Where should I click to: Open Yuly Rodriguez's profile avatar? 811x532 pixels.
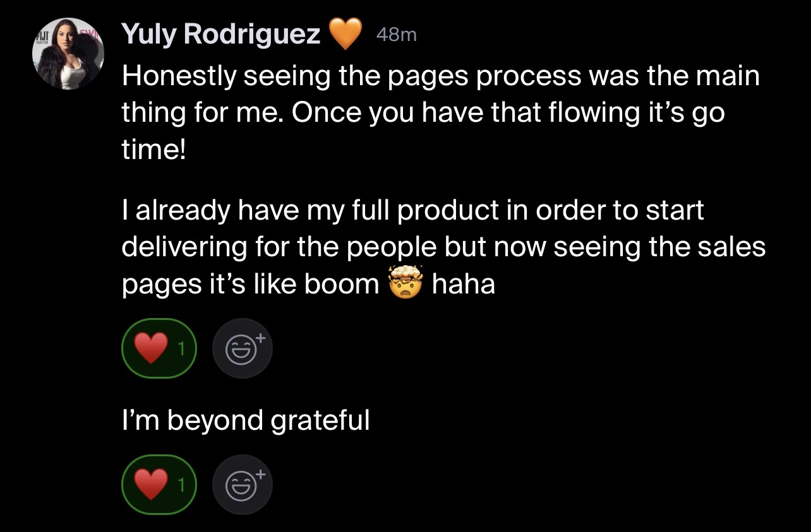click(x=68, y=53)
